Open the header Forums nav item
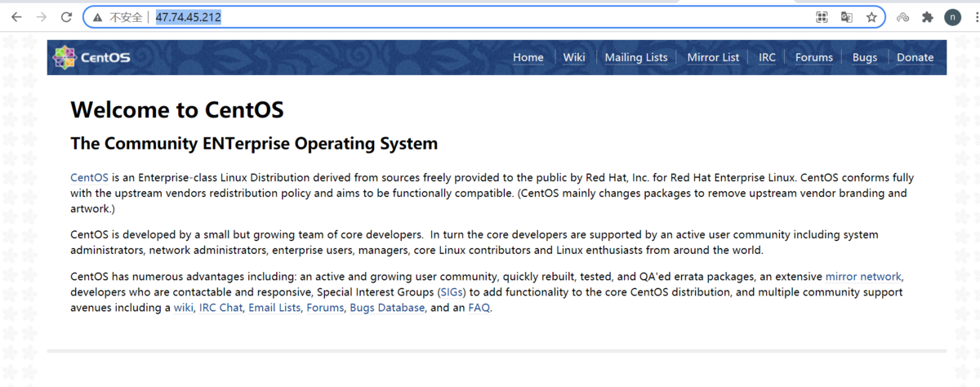This screenshot has width=980, height=387. (x=814, y=57)
